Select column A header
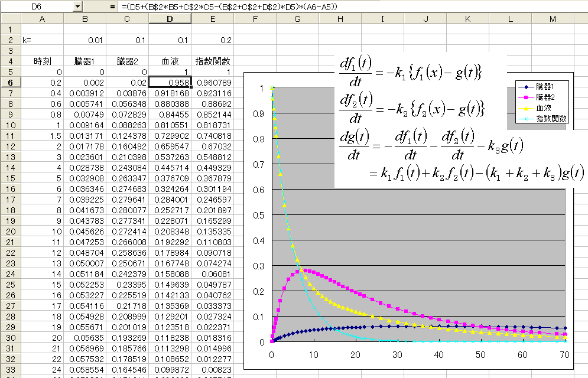588x378 pixels. tap(43, 19)
